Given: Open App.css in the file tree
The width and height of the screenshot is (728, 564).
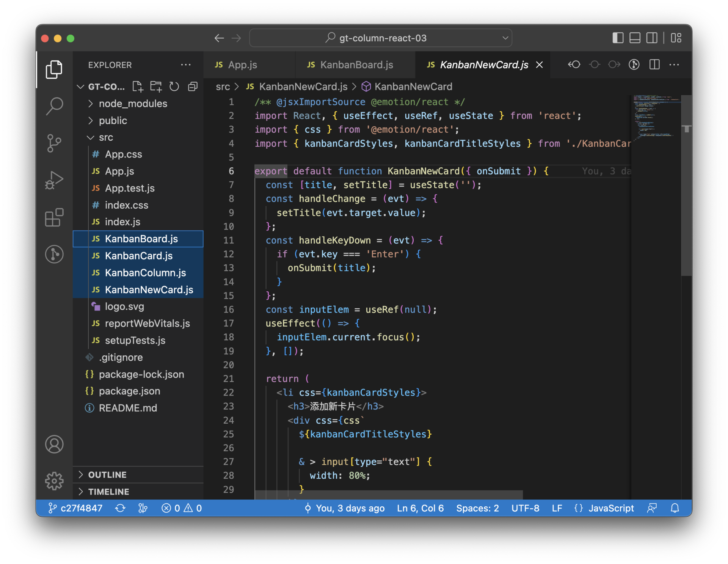Looking at the screenshot, I should point(138,154).
